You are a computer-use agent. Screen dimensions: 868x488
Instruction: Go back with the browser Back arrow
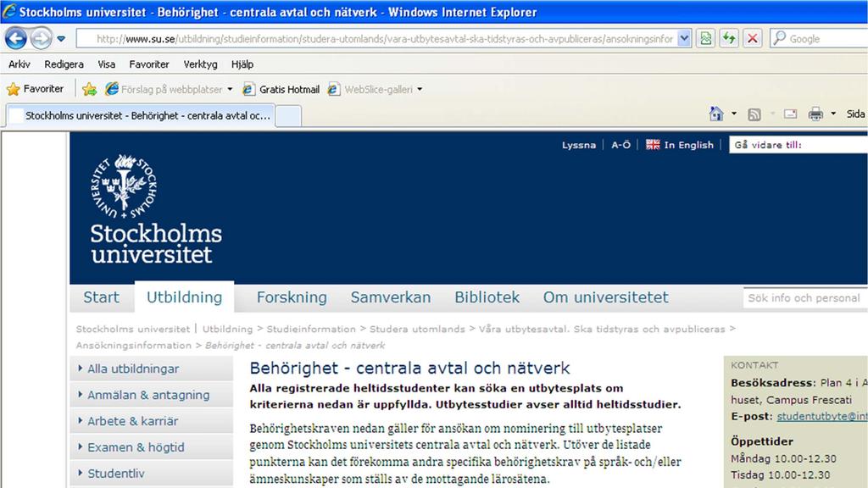pos(15,39)
